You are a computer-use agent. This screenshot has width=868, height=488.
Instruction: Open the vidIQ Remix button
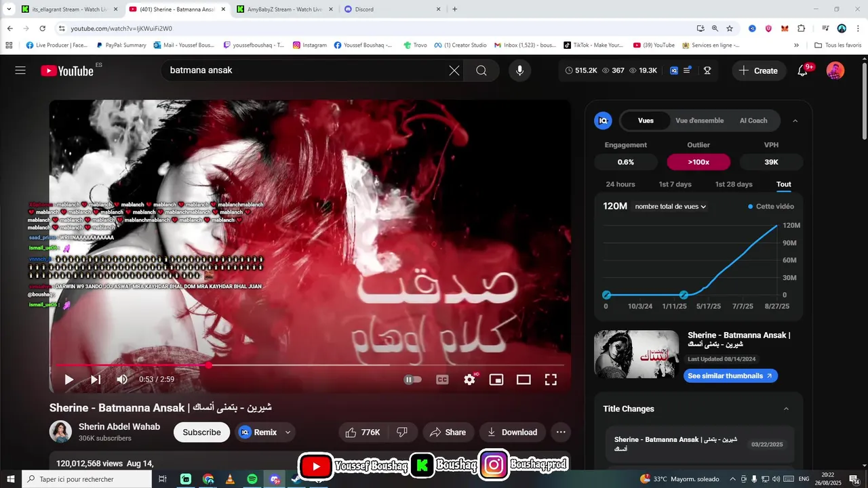click(258, 432)
